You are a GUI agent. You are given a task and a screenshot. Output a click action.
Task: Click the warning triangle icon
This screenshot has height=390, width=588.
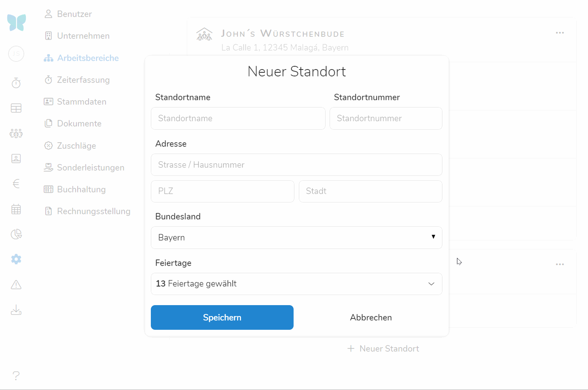pyautogui.click(x=16, y=285)
